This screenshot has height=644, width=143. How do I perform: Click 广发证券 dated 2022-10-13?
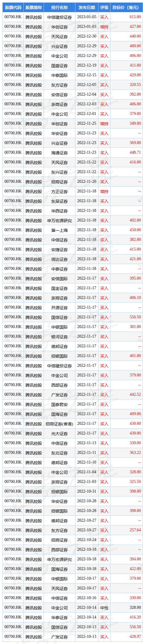coord(59,637)
